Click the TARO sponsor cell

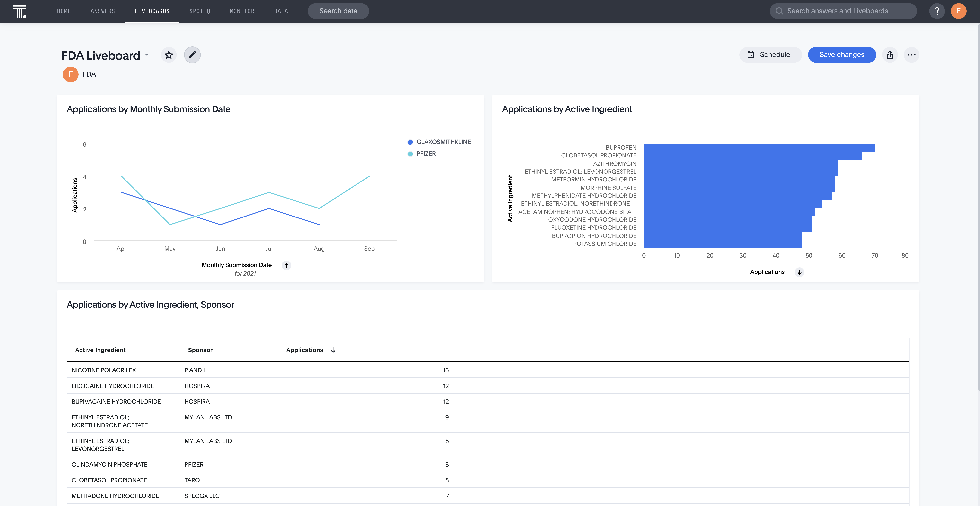[229, 480]
